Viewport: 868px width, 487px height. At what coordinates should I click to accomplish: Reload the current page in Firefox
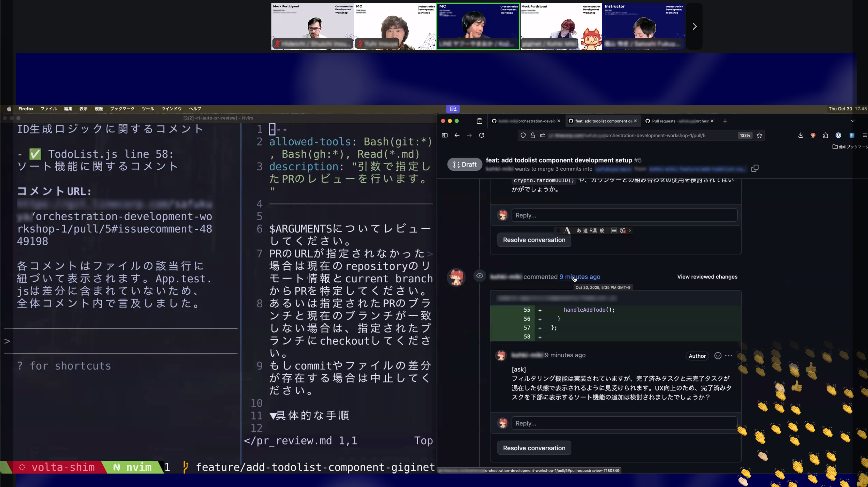coord(482,135)
